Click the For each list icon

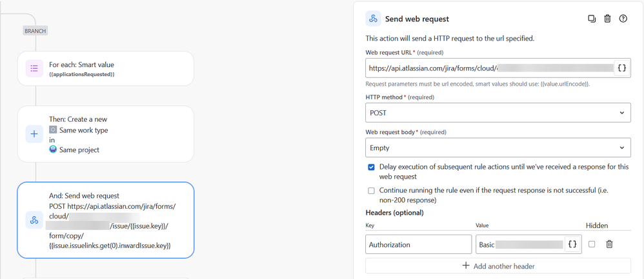click(x=34, y=68)
